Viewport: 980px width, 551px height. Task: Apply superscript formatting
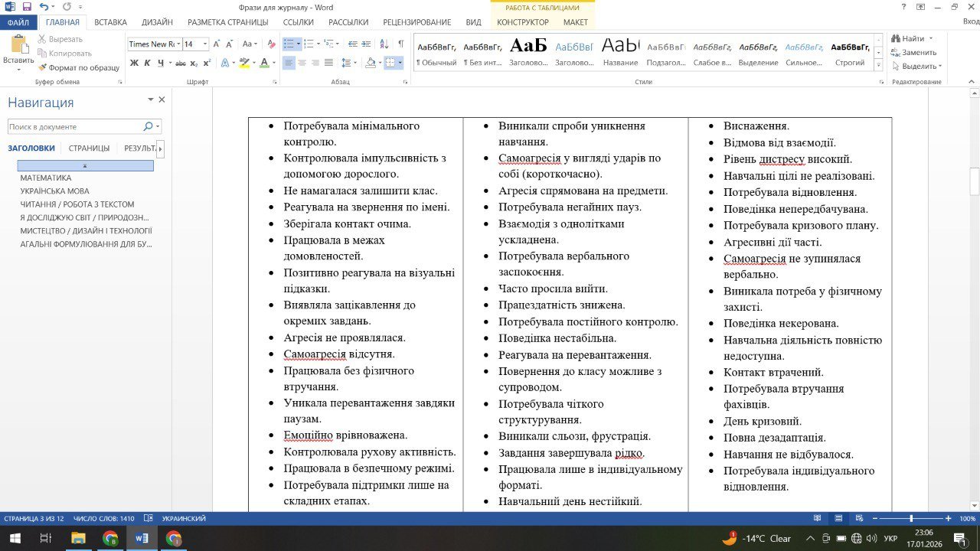pos(207,63)
